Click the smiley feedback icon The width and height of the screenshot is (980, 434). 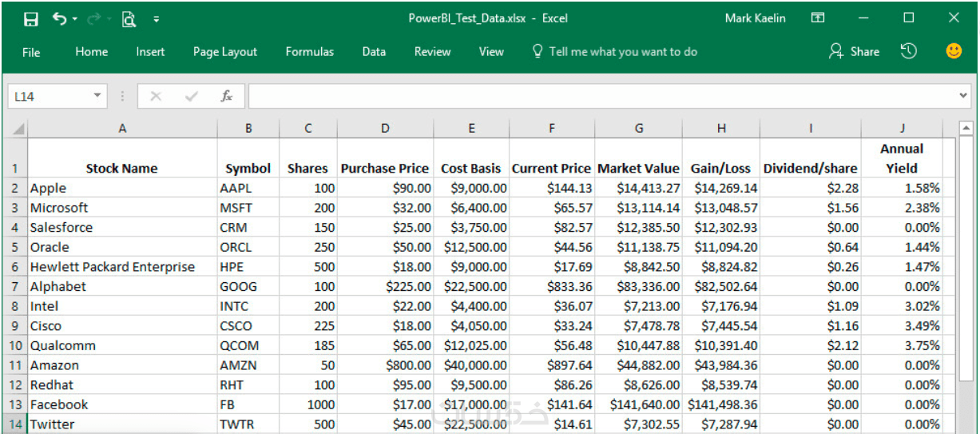pyautogui.click(x=954, y=51)
